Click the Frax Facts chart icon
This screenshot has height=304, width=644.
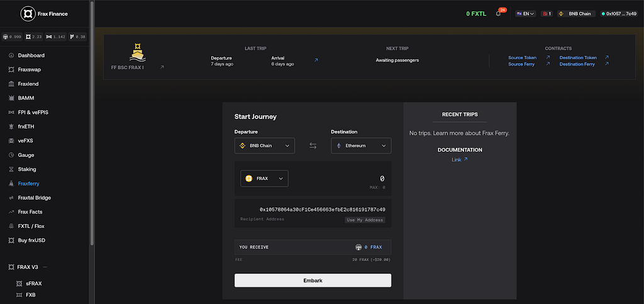click(x=11, y=212)
